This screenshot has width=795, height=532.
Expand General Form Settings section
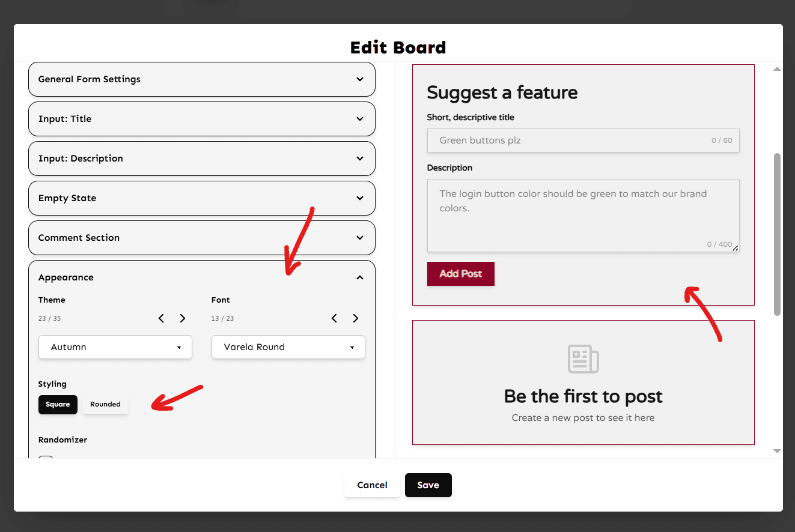pyautogui.click(x=202, y=79)
